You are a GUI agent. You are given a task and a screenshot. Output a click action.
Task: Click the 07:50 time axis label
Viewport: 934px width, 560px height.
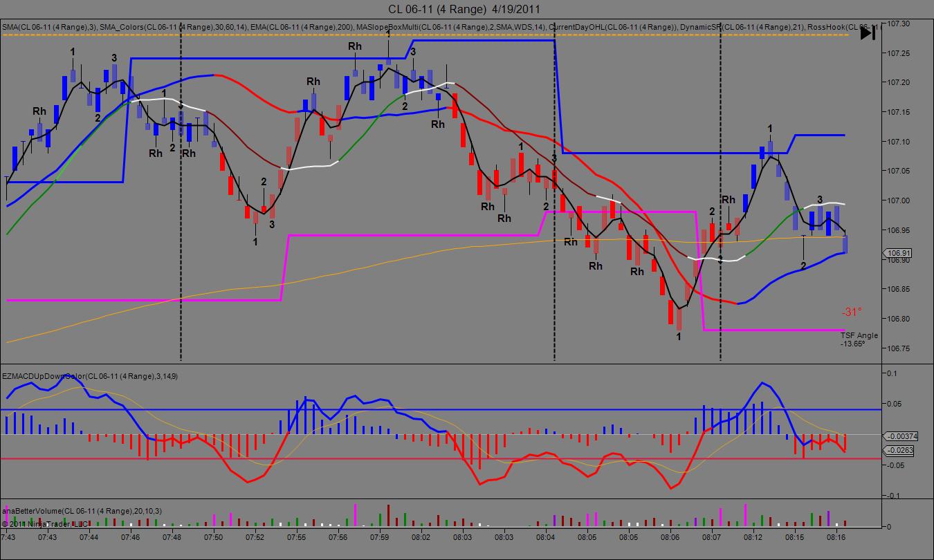[x=214, y=536]
